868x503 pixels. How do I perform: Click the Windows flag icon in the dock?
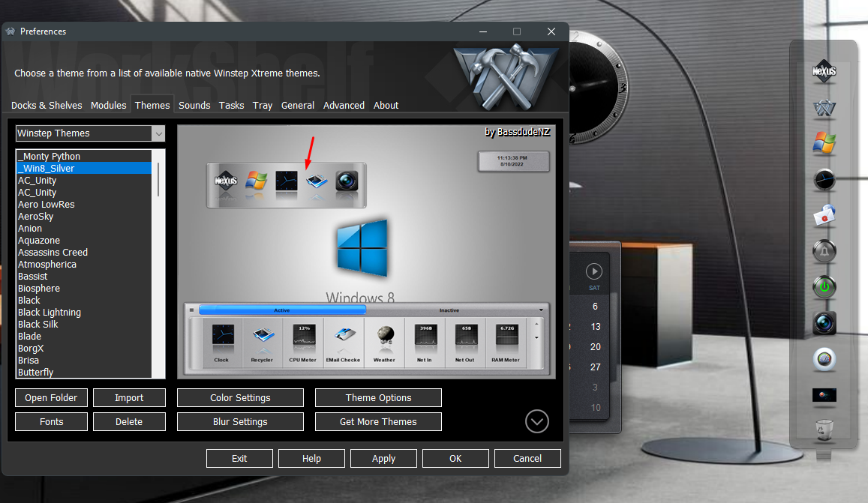click(x=824, y=143)
